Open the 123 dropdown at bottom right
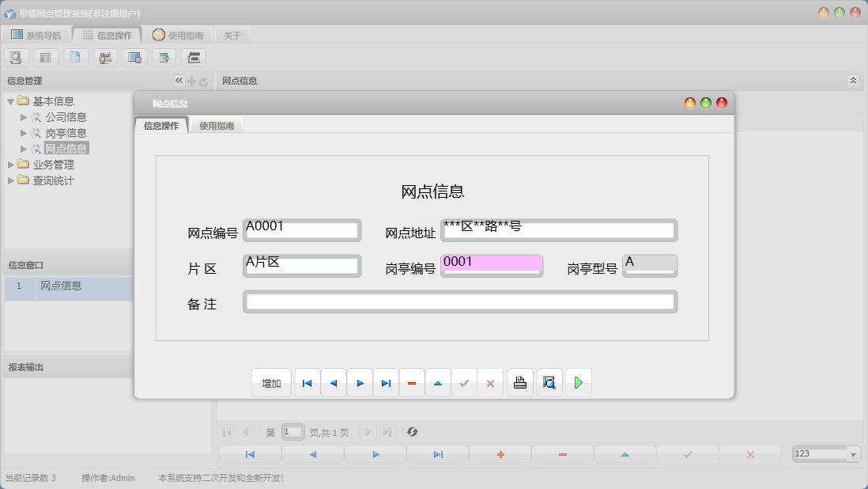This screenshot has width=868, height=489. pyautogui.click(x=852, y=453)
